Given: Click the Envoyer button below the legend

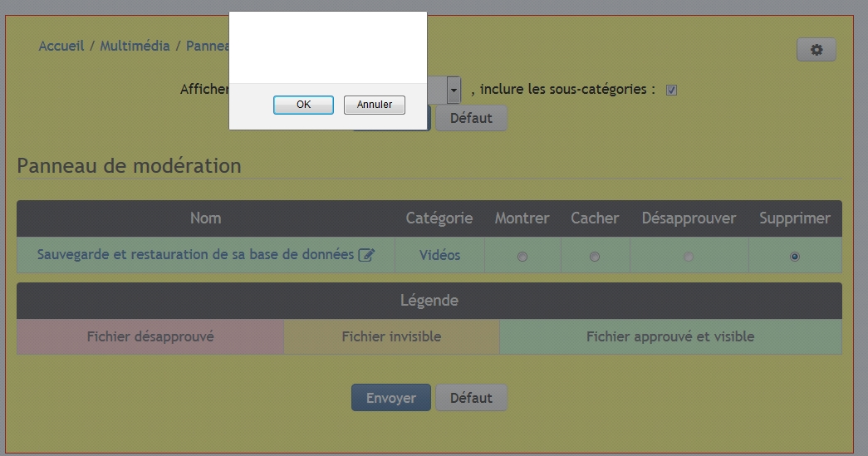Looking at the screenshot, I should 390,398.
